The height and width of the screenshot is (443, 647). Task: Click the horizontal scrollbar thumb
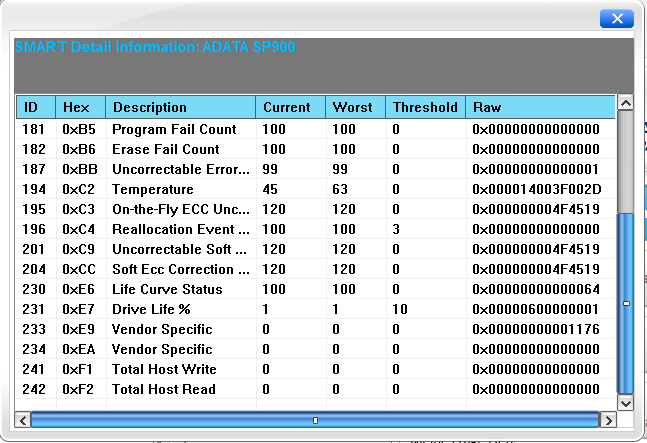click(315, 420)
